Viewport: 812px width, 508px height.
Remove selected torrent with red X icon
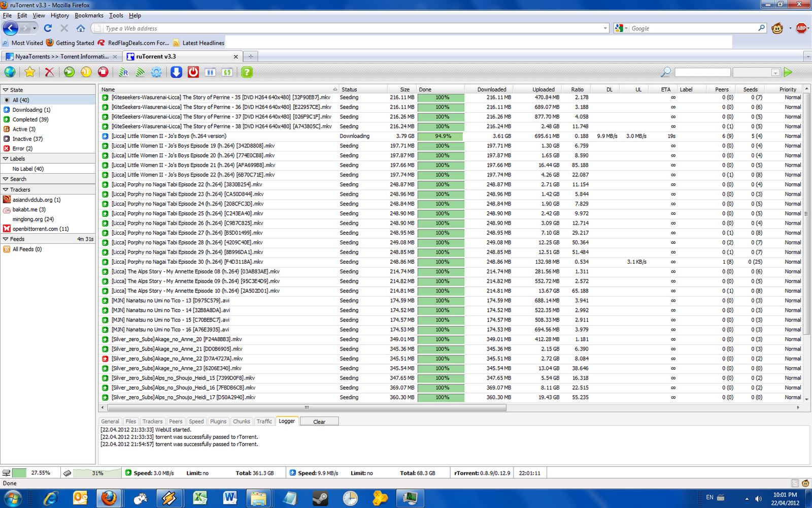(49, 72)
